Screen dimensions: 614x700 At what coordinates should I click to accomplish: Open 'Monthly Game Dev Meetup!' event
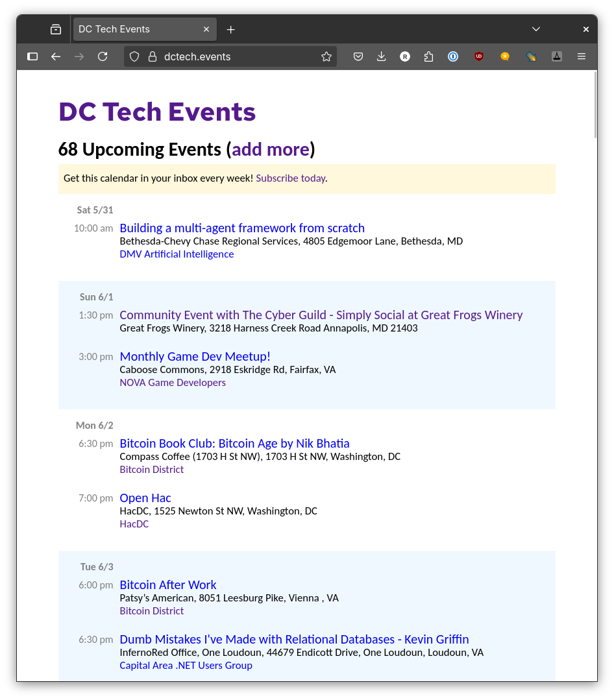195,357
